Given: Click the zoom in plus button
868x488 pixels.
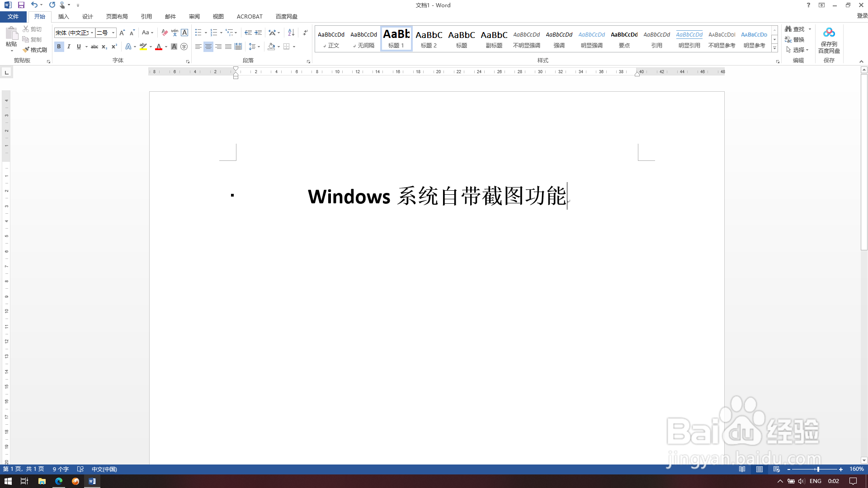Looking at the screenshot, I should pos(841,469).
